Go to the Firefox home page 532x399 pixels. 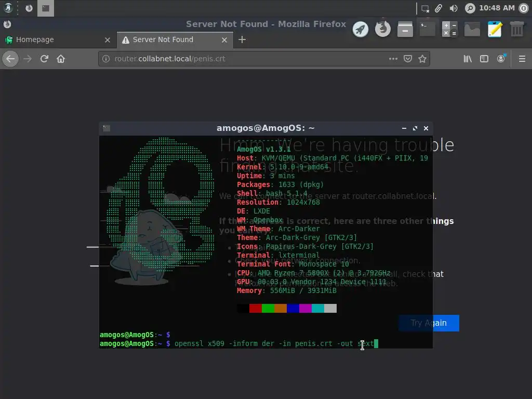pos(61,59)
